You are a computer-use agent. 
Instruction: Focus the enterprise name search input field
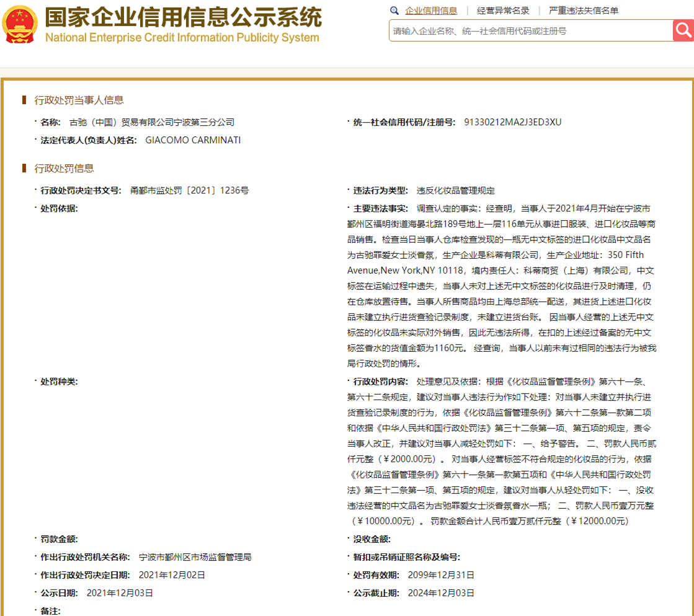click(x=531, y=31)
